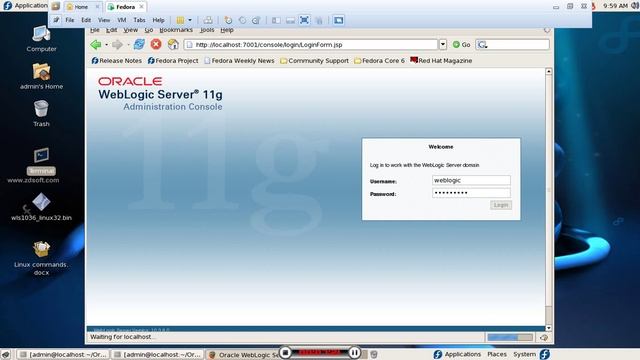This screenshot has width=640, height=360.
Task: Open the VMware power options dropdown arrow
Action: tap(190, 20)
